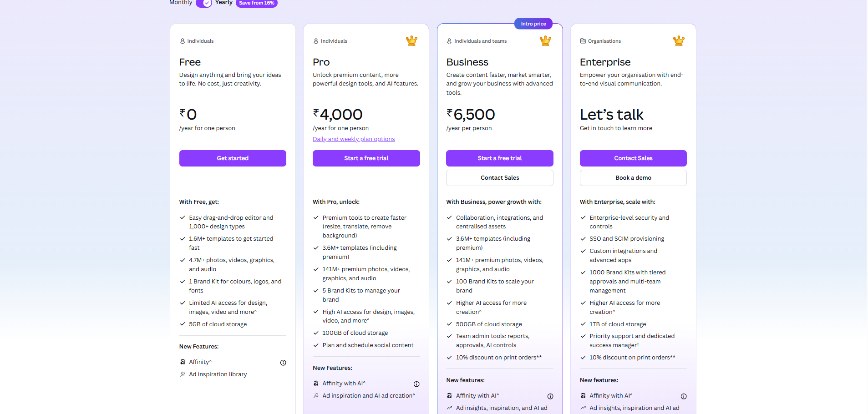Click Contact Sales under the Business plan
This screenshot has height=414, width=868.
499,177
